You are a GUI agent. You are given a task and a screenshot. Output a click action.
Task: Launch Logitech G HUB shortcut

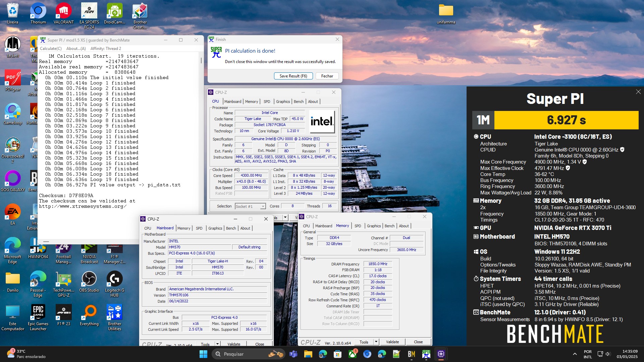[115, 284]
